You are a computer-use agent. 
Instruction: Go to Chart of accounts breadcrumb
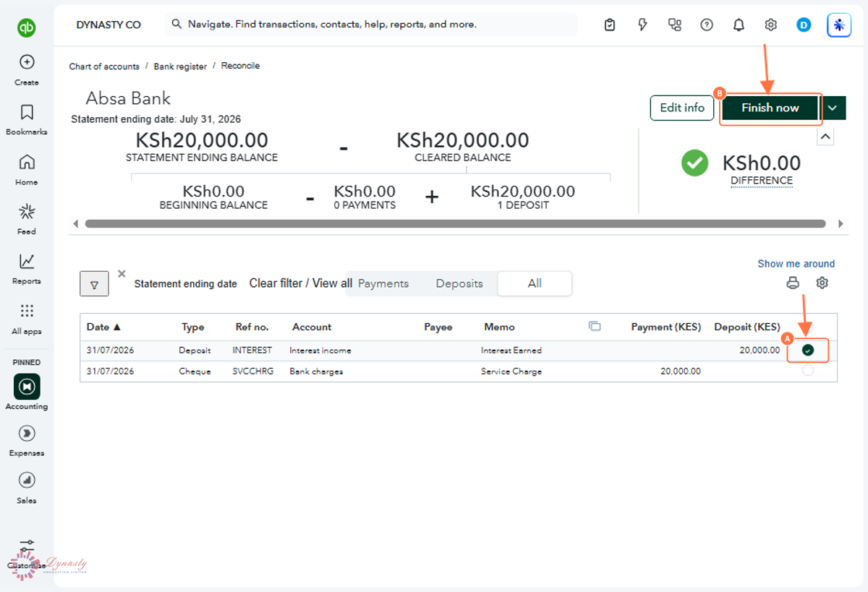tap(104, 67)
